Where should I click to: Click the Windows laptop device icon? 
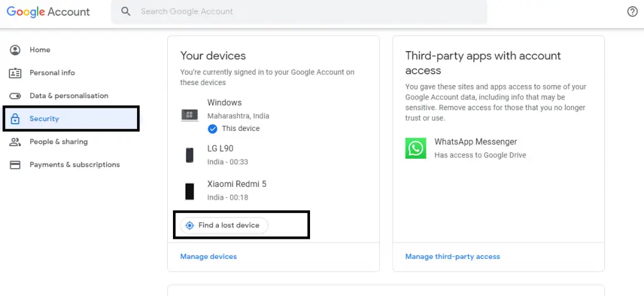[x=190, y=115]
